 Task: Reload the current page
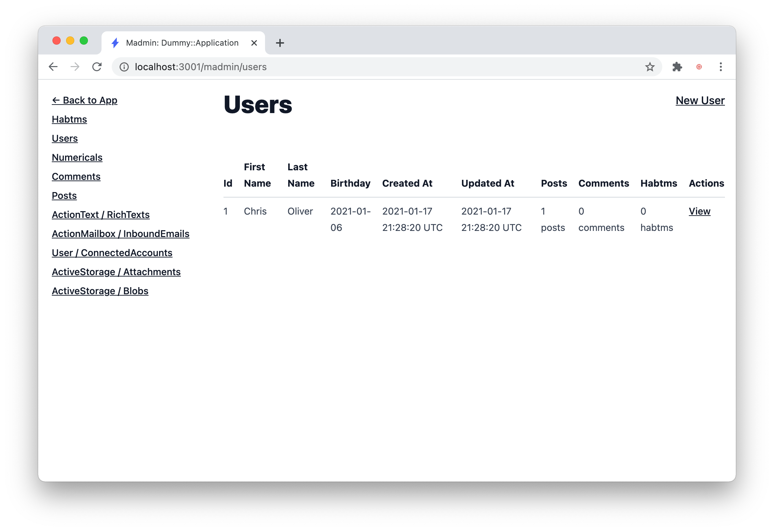pos(97,67)
